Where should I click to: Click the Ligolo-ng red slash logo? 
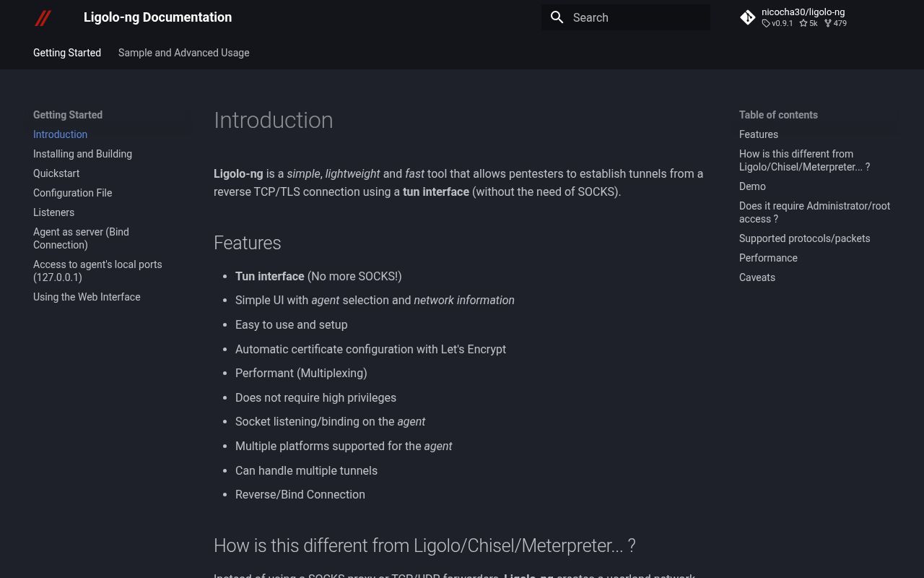43,17
